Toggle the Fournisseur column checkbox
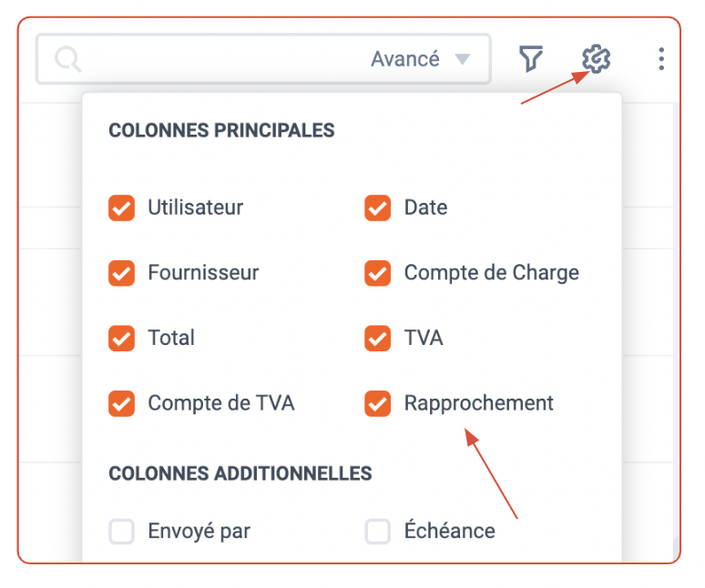The height and width of the screenshot is (588, 705). 121,273
